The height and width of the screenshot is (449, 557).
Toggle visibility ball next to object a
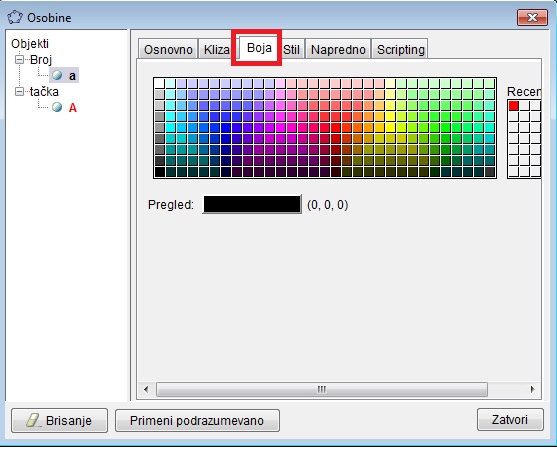click(x=57, y=75)
